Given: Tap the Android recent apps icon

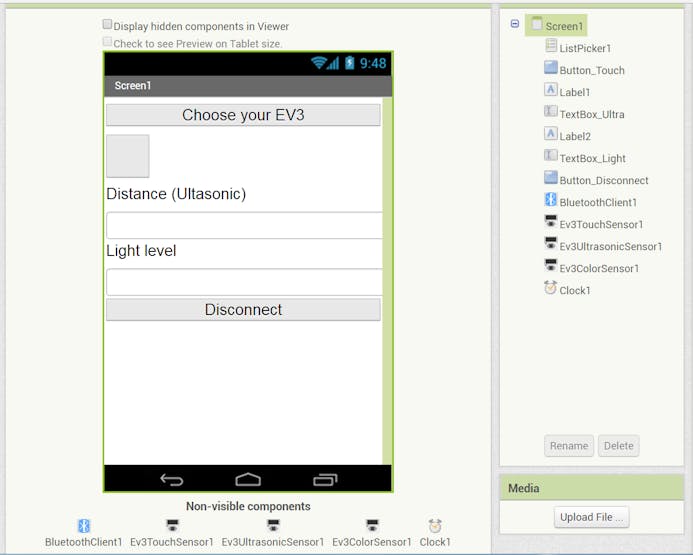Looking at the screenshot, I should [325, 479].
